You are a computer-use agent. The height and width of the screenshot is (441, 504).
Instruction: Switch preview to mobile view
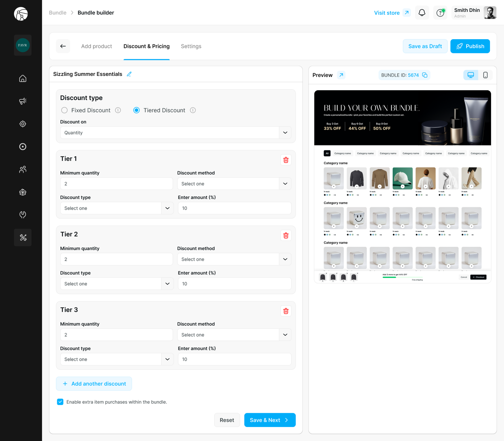[485, 75]
